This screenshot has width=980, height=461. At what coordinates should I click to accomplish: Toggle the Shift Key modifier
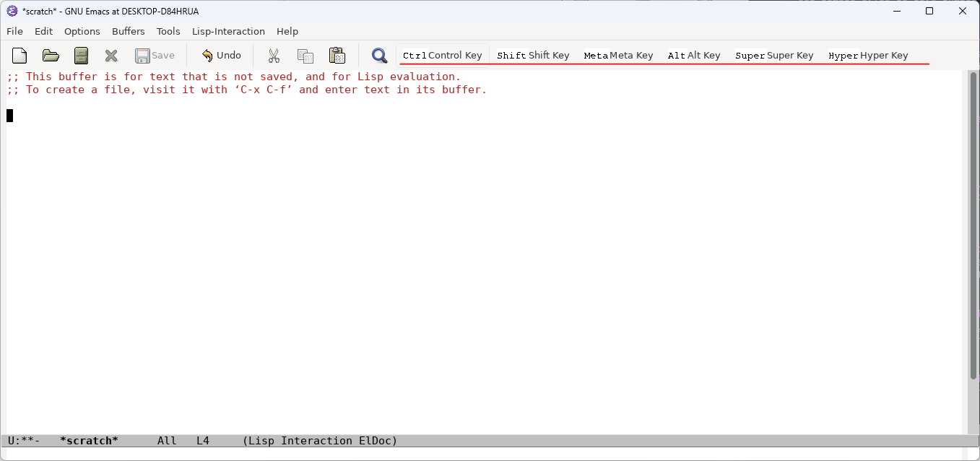point(533,56)
